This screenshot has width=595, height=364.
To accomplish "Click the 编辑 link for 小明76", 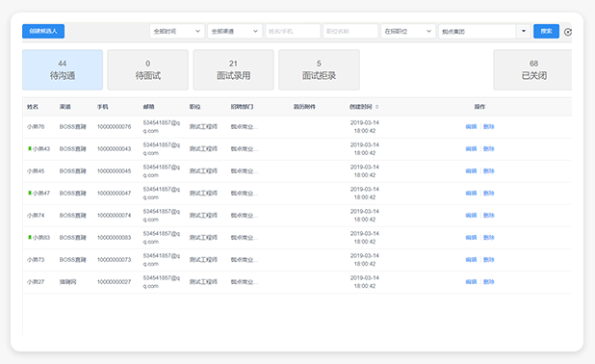I will (x=471, y=126).
